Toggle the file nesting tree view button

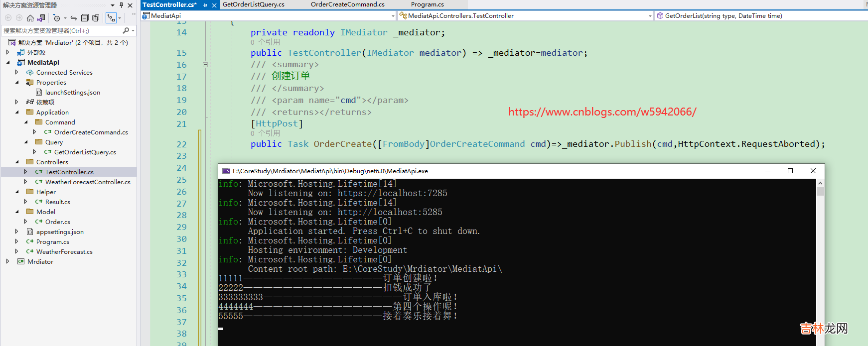click(111, 18)
